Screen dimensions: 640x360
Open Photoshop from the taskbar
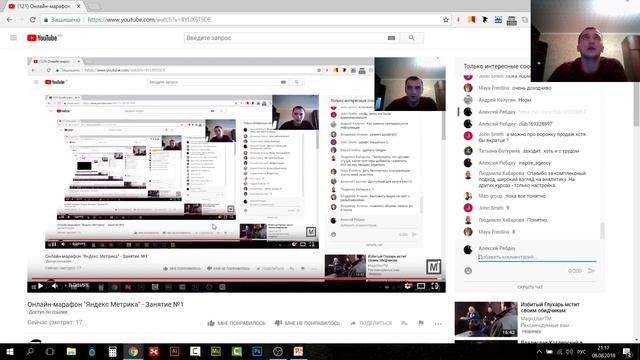[x=257, y=351]
